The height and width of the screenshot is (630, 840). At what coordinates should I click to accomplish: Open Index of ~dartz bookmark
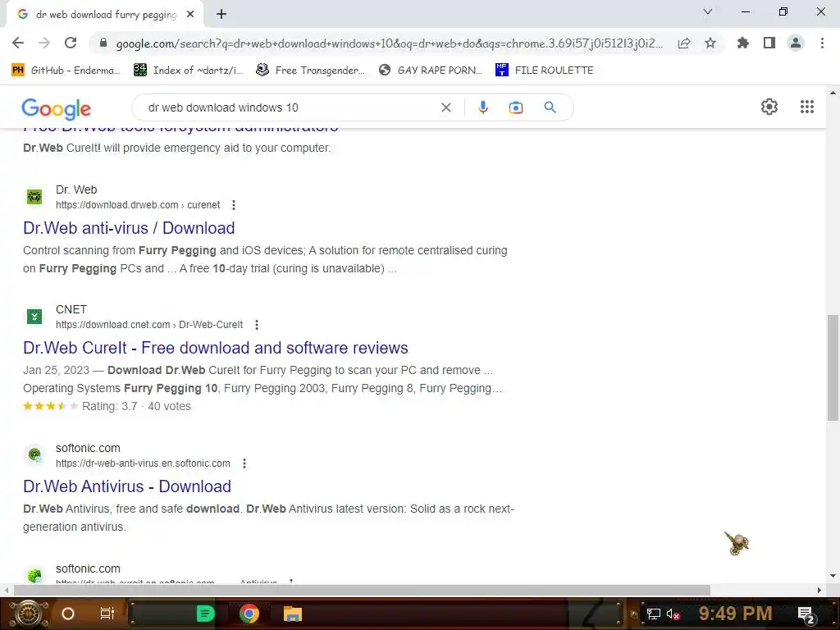[188, 71]
